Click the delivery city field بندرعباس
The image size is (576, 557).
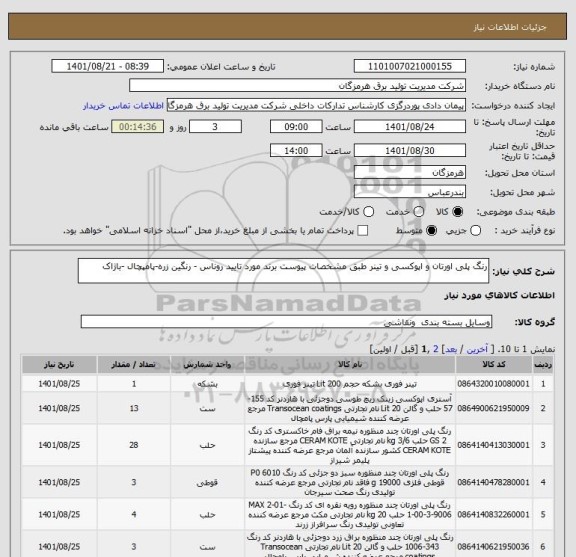click(x=410, y=192)
